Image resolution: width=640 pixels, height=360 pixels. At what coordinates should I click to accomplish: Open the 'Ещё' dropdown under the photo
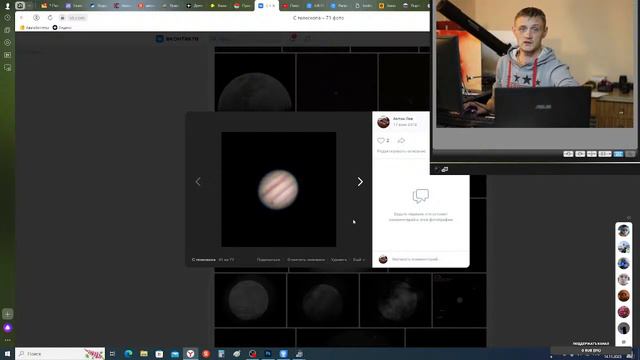[x=359, y=260]
